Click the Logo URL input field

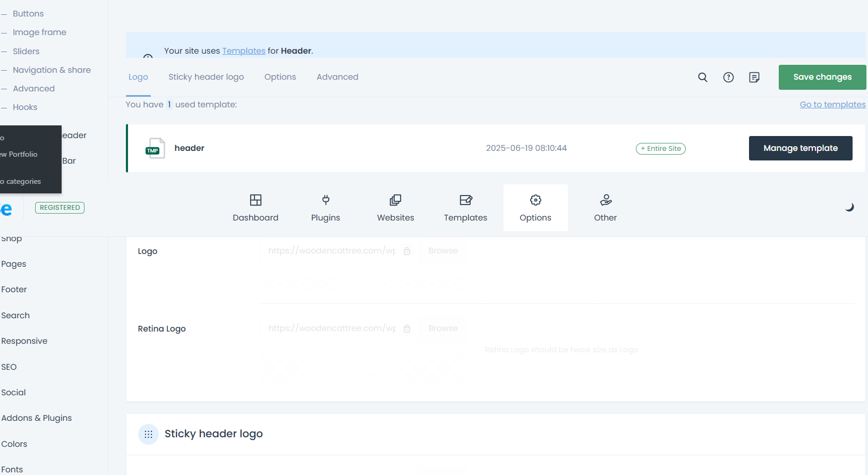tap(332, 251)
